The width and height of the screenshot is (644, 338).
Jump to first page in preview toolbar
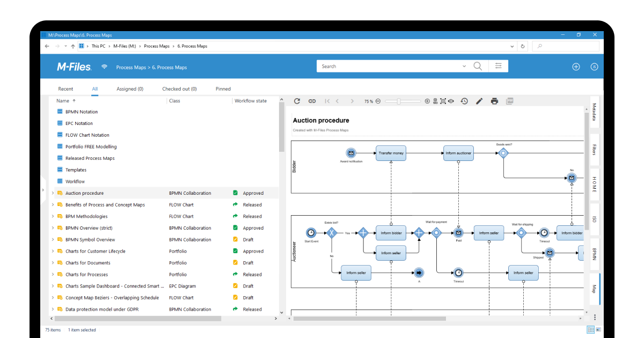(x=327, y=101)
